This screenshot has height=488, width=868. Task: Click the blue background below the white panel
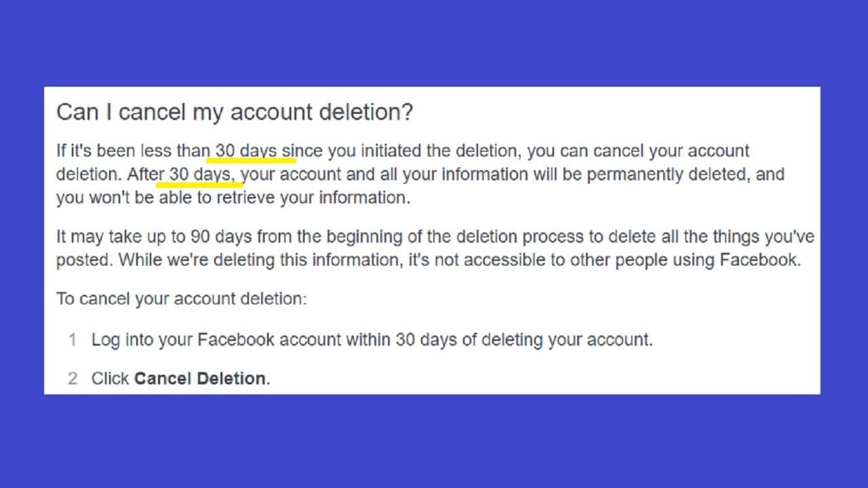(434, 441)
